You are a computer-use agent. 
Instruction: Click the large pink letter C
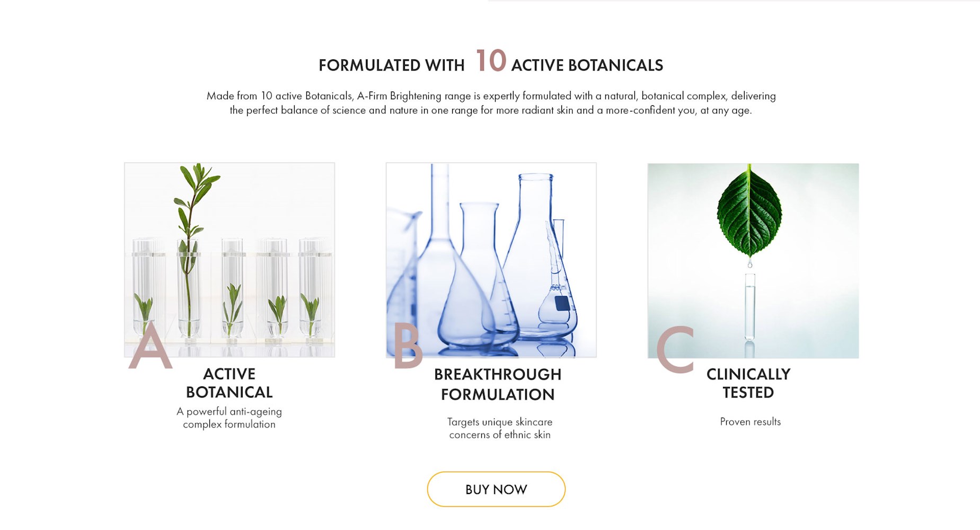click(676, 349)
